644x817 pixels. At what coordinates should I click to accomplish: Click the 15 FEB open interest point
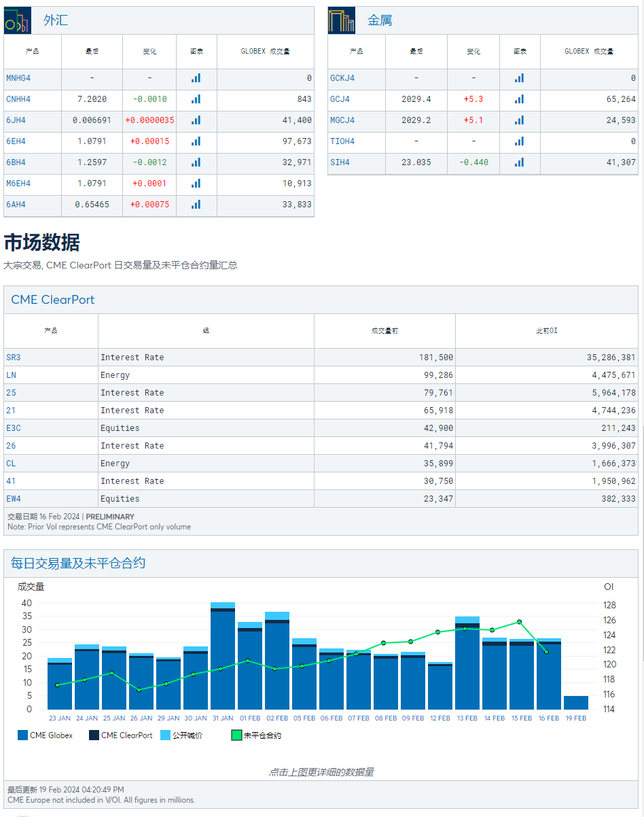coord(519,622)
